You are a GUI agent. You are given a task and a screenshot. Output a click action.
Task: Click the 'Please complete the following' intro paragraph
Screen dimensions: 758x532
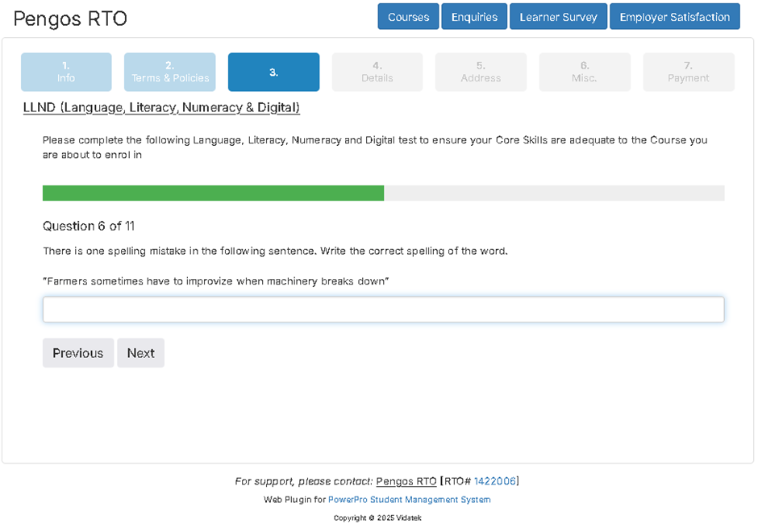click(x=375, y=148)
